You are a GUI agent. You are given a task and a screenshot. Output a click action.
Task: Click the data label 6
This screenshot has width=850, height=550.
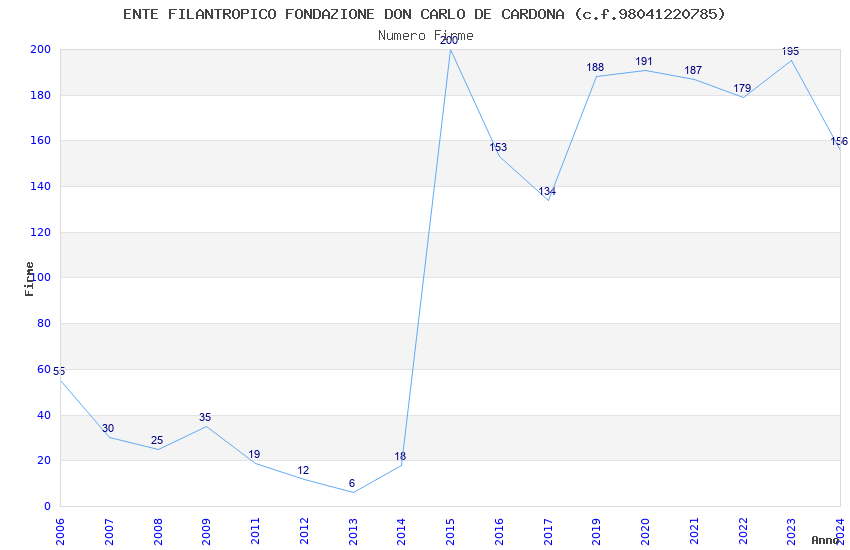coord(352,483)
